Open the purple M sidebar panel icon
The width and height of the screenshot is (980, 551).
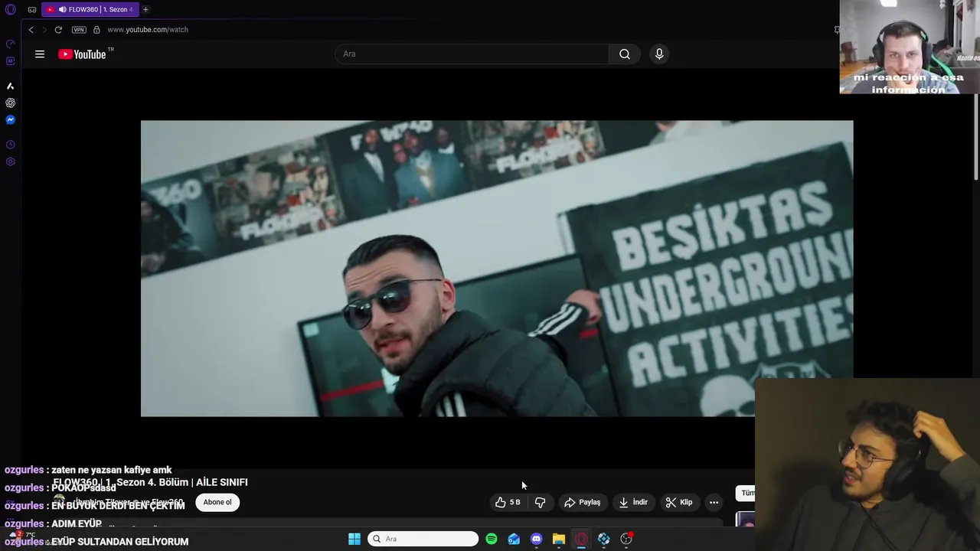point(11,61)
